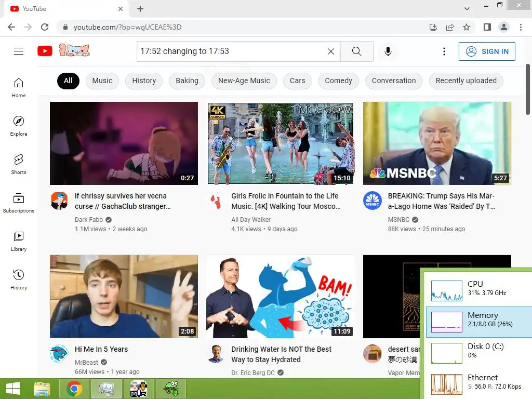Open History in sidebar
Image resolution: width=532 pixels, height=399 pixels.
(x=19, y=280)
